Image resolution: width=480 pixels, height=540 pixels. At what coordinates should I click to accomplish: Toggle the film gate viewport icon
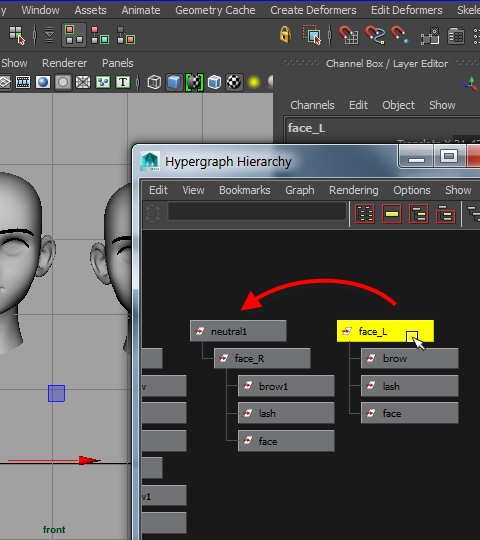click(x=23, y=82)
